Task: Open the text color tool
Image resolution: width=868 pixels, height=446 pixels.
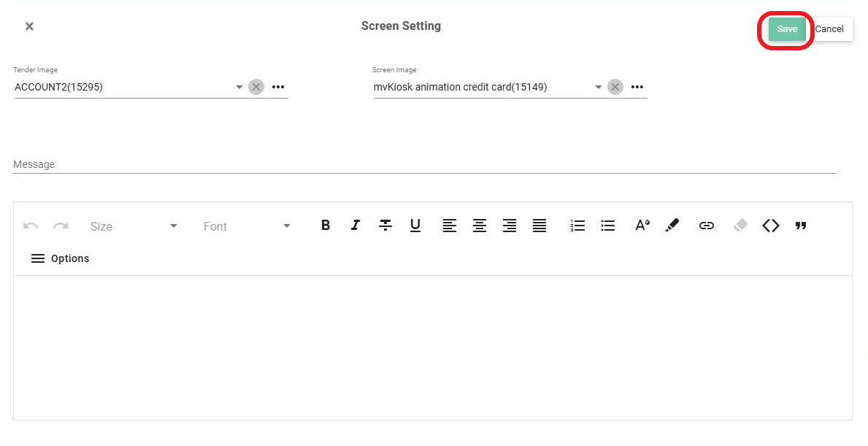Action: click(642, 226)
